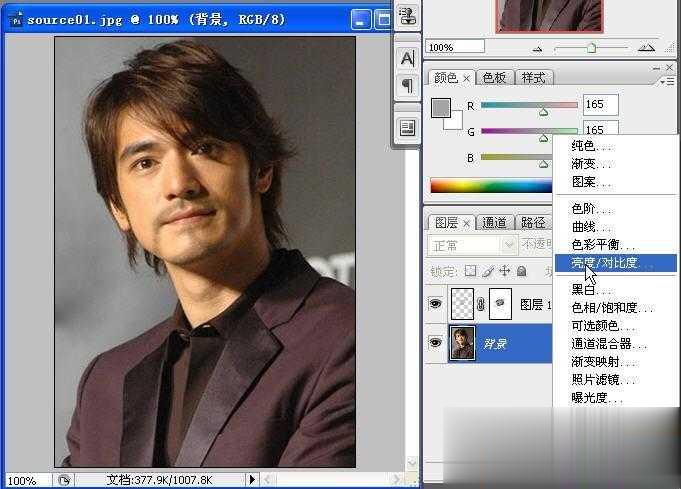The width and height of the screenshot is (681, 489).
Task: Switch to the 样式 tab
Action: click(533, 78)
